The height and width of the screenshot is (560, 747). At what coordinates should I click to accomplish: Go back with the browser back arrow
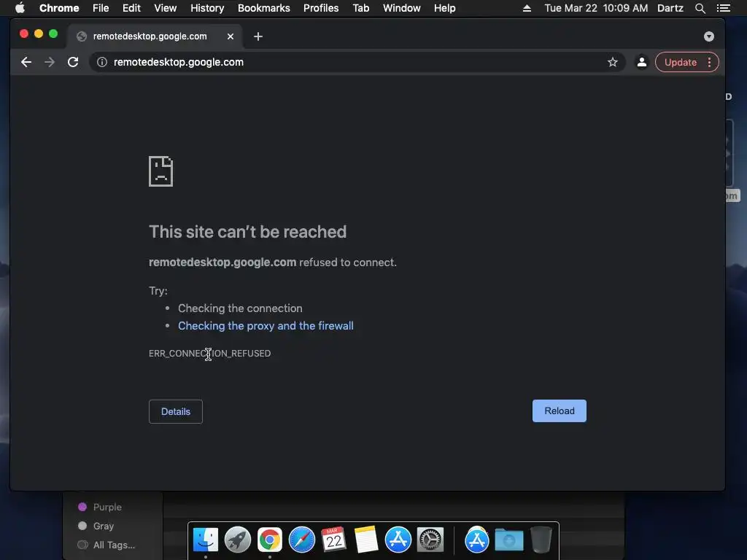[x=26, y=62]
